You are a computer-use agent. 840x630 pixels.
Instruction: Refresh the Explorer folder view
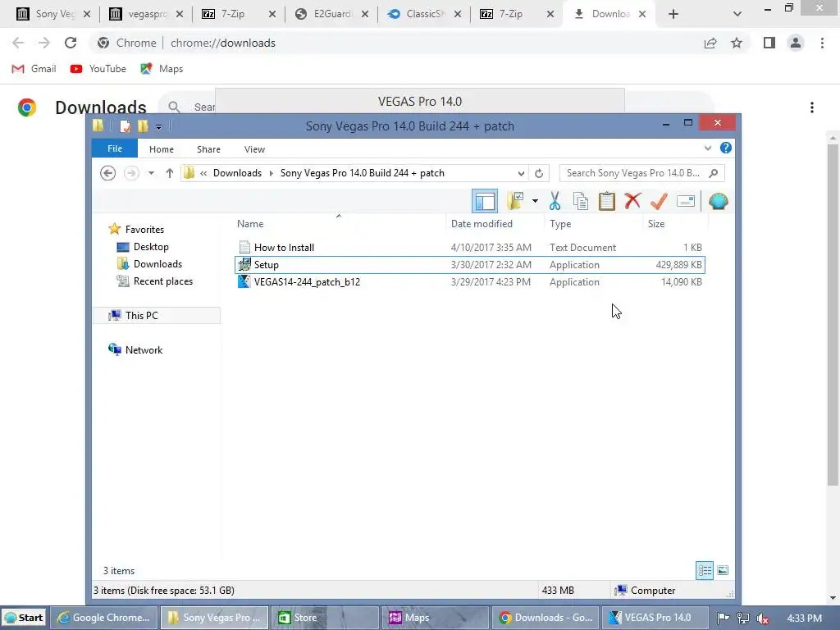click(539, 174)
